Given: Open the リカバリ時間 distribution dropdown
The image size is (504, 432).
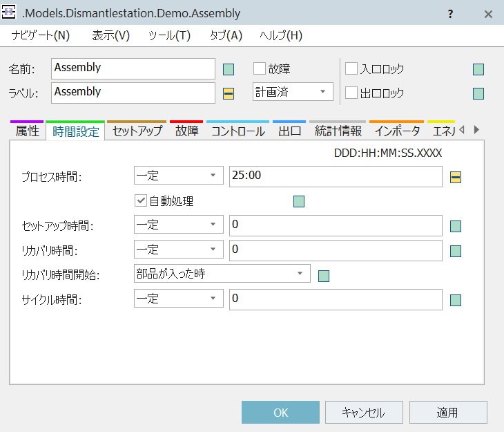Looking at the screenshot, I should pyautogui.click(x=179, y=249).
